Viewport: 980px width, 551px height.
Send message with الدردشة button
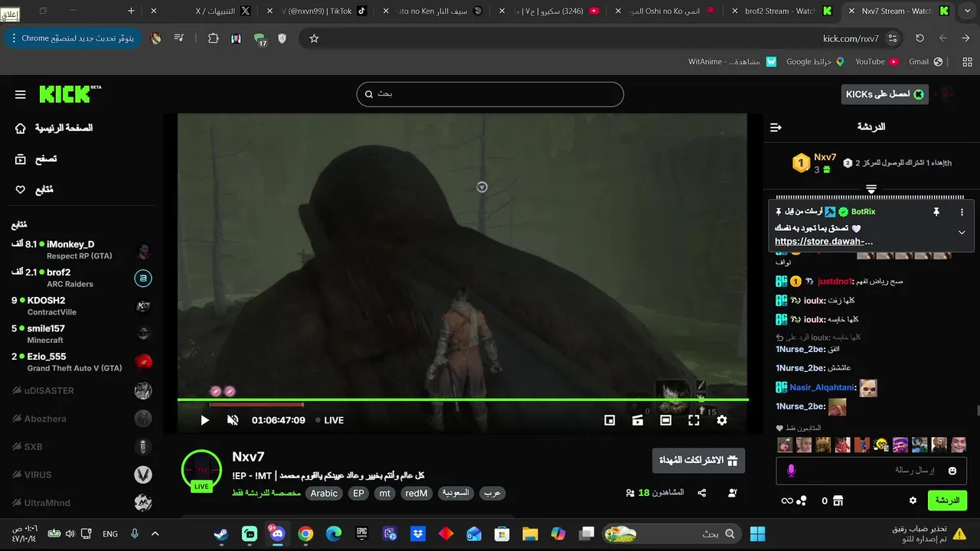point(947,500)
